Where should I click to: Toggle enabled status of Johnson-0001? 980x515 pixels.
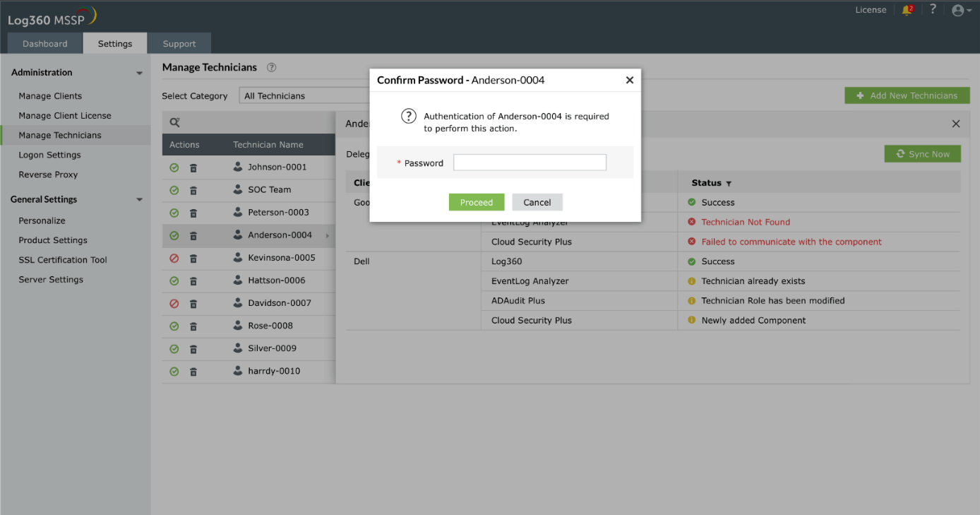pos(174,167)
